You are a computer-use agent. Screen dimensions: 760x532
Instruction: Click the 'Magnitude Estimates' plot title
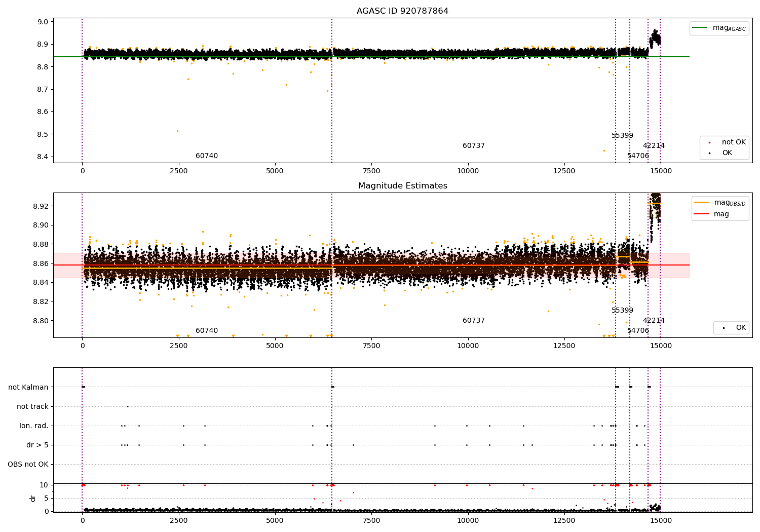(402, 186)
